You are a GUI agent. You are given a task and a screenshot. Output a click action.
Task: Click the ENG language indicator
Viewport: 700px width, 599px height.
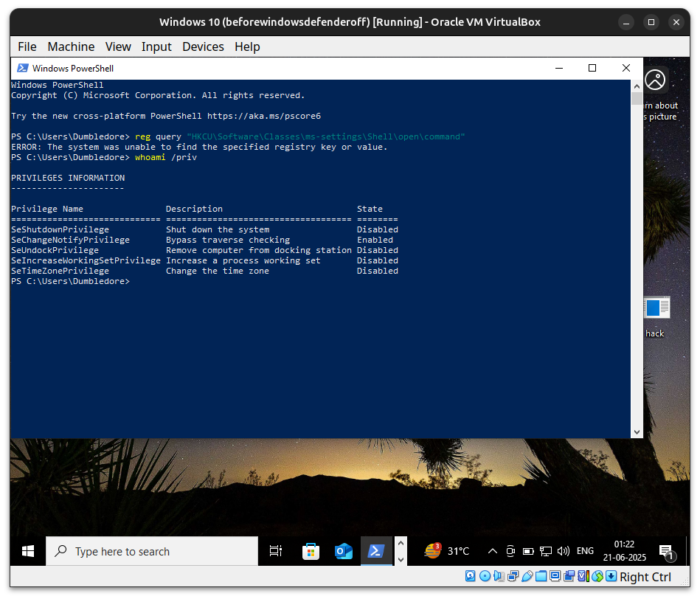pos(585,551)
